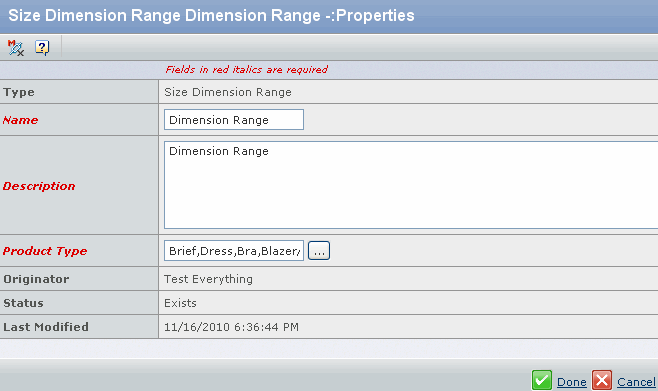The height and width of the screenshot is (391, 658).
Task: Click the Last Modified date value
Action: tap(231, 327)
